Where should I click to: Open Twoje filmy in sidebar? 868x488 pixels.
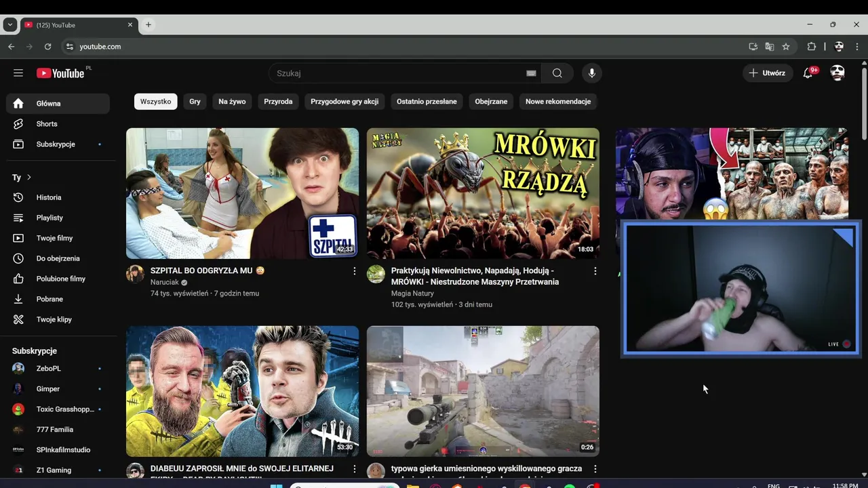point(58,238)
